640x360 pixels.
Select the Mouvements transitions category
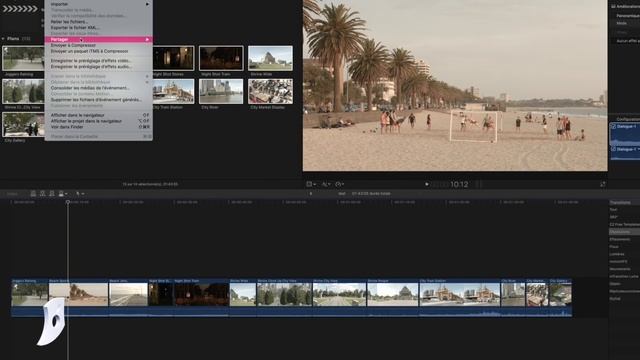pos(620,269)
